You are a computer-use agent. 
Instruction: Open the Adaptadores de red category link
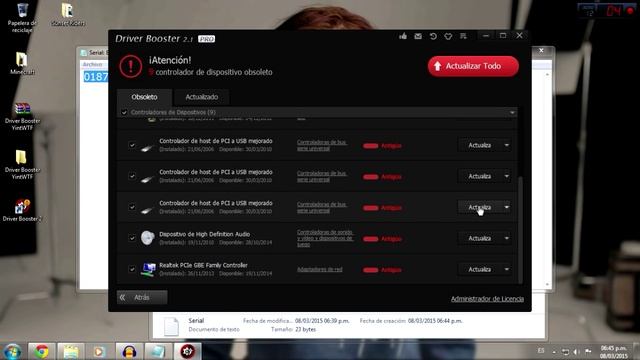click(320, 269)
